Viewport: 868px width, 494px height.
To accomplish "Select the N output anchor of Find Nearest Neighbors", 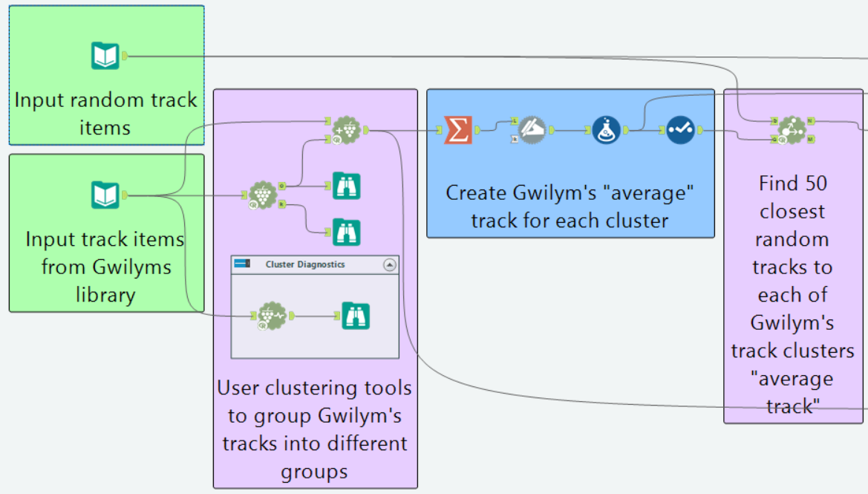I will tap(811, 120).
